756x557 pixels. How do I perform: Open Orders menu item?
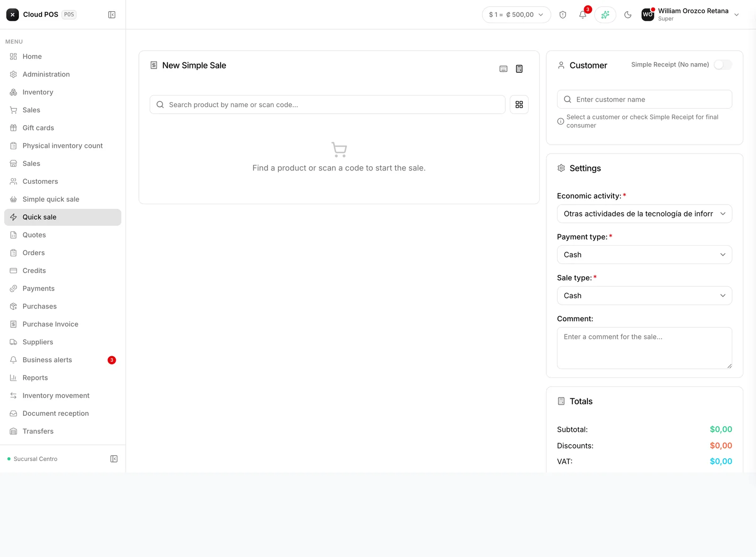point(63,253)
